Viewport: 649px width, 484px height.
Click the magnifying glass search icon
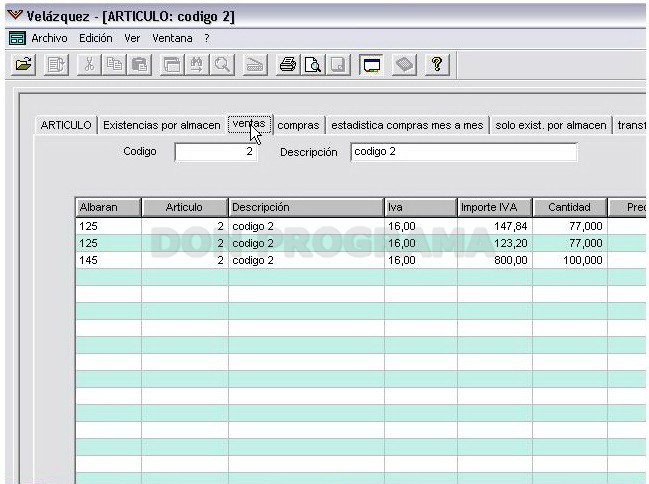coord(222,65)
